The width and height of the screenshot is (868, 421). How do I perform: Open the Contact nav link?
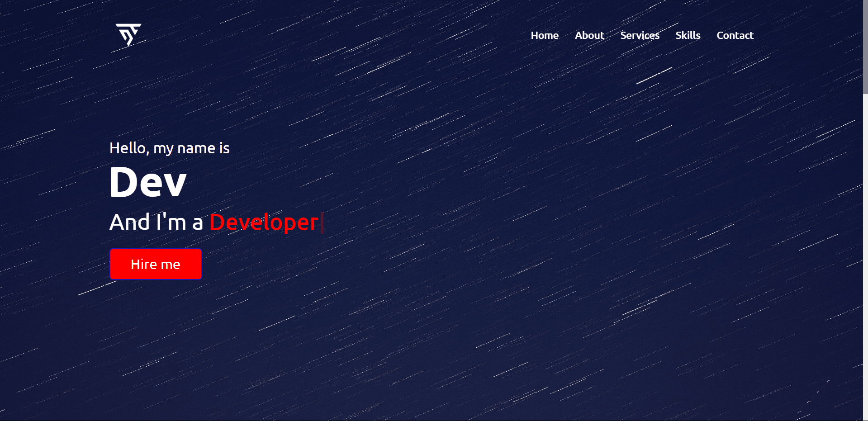pyautogui.click(x=735, y=35)
